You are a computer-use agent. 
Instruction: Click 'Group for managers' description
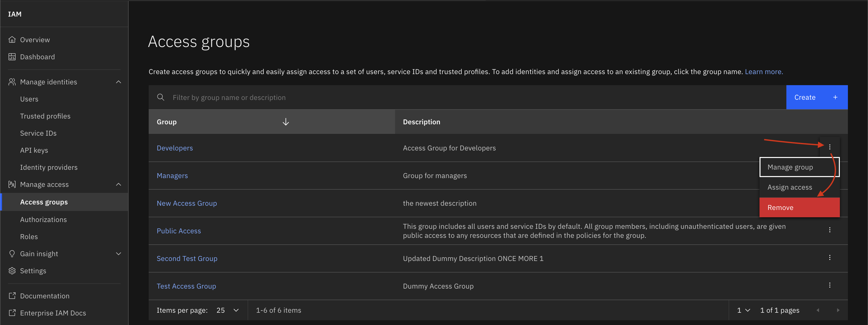(x=435, y=176)
